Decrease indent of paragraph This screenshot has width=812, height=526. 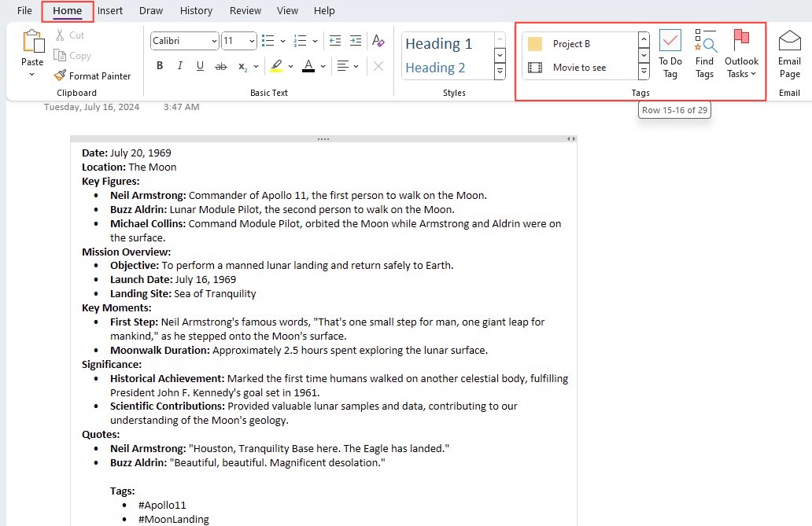tap(335, 40)
